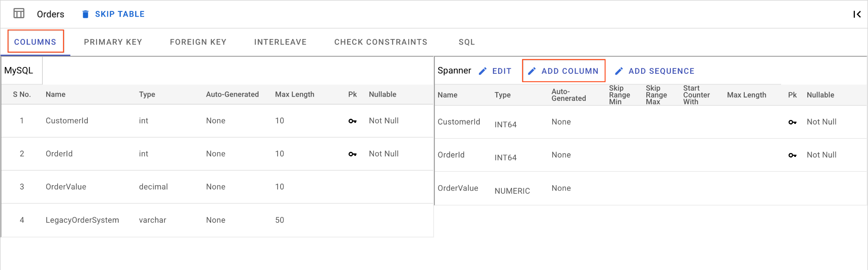The image size is (868, 270).
Task: Click the Spanner CustomerId primary key icon
Action: click(792, 122)
